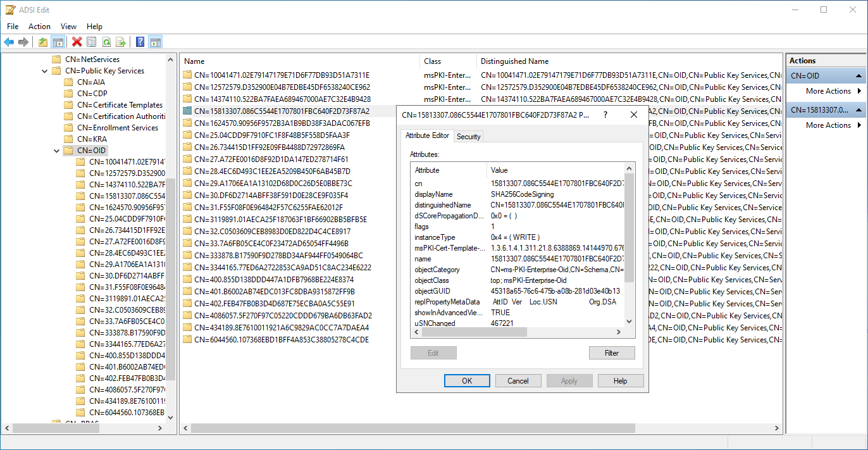Click the Export List toolbar icon
Screen dimensions: 868x450
coord(121,42)
